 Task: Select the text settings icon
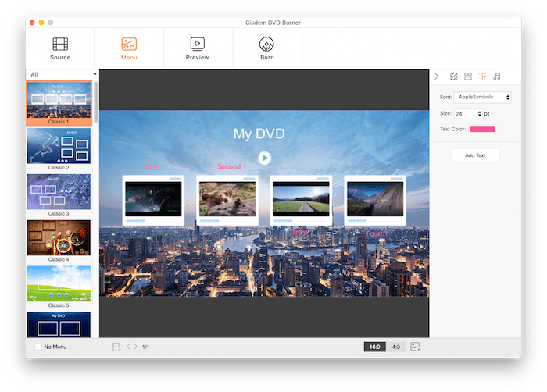pos(482,77)
